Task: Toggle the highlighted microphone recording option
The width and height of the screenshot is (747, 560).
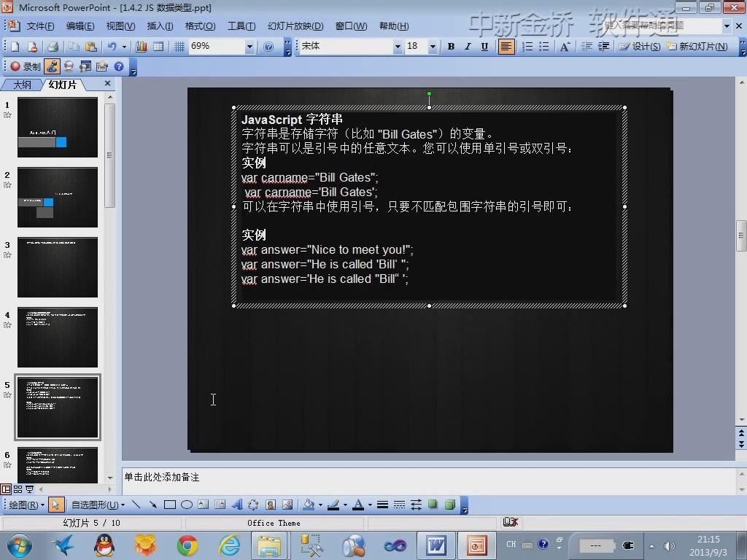Action: pos(53,66)
